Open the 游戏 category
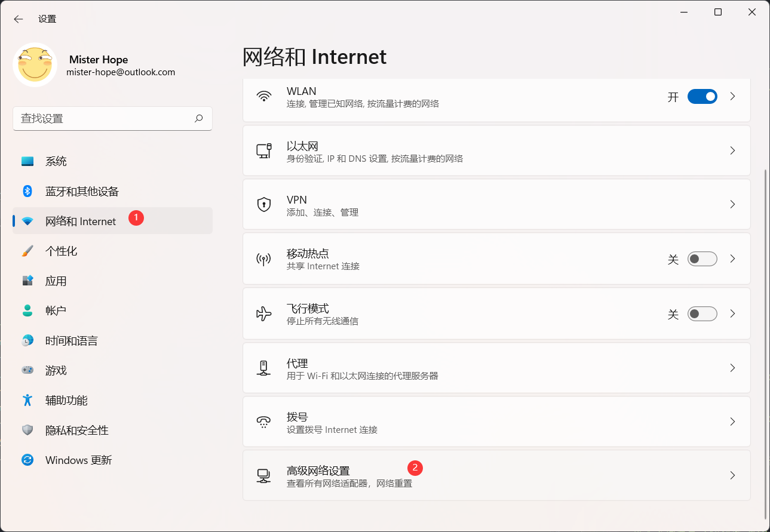This screenshot has width=770, height=532. pos(112,370)
